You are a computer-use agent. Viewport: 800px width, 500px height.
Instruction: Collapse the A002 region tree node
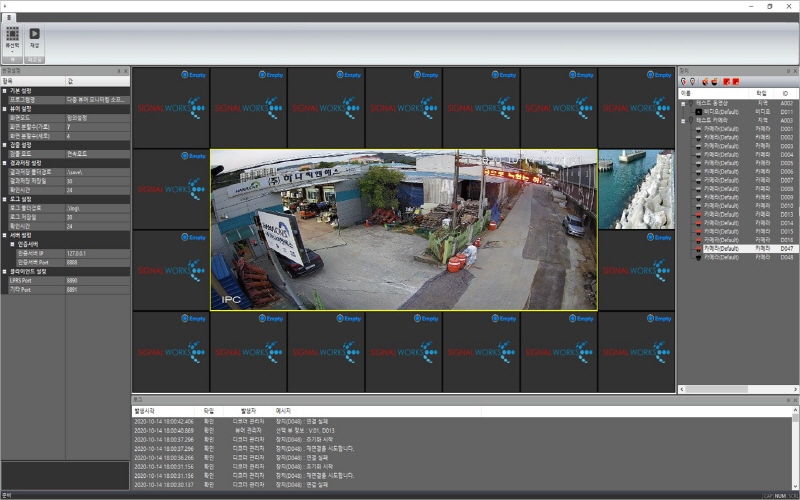tap(683, 103)
